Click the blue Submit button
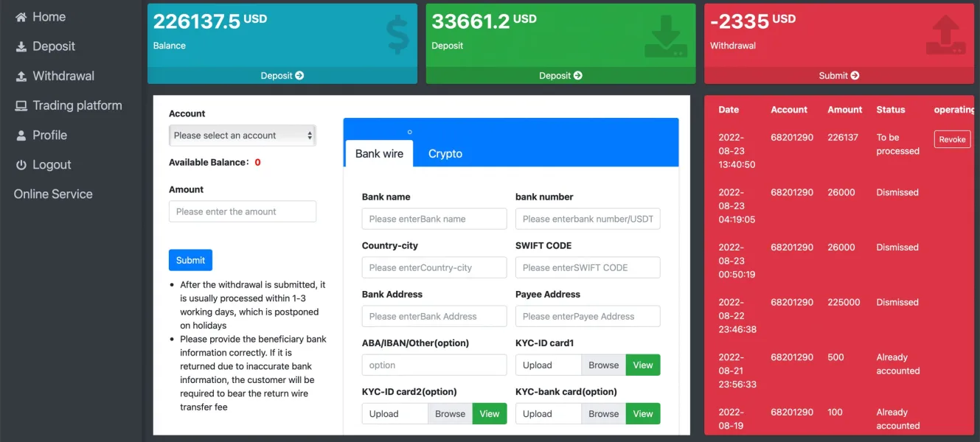This screenshot has height=442, width=980. 190,260
